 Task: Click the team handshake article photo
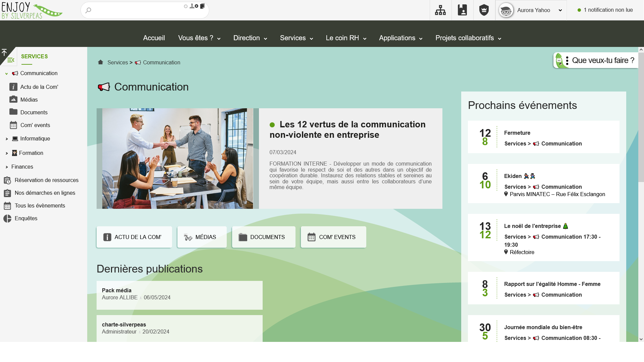[x=177, y=159]
